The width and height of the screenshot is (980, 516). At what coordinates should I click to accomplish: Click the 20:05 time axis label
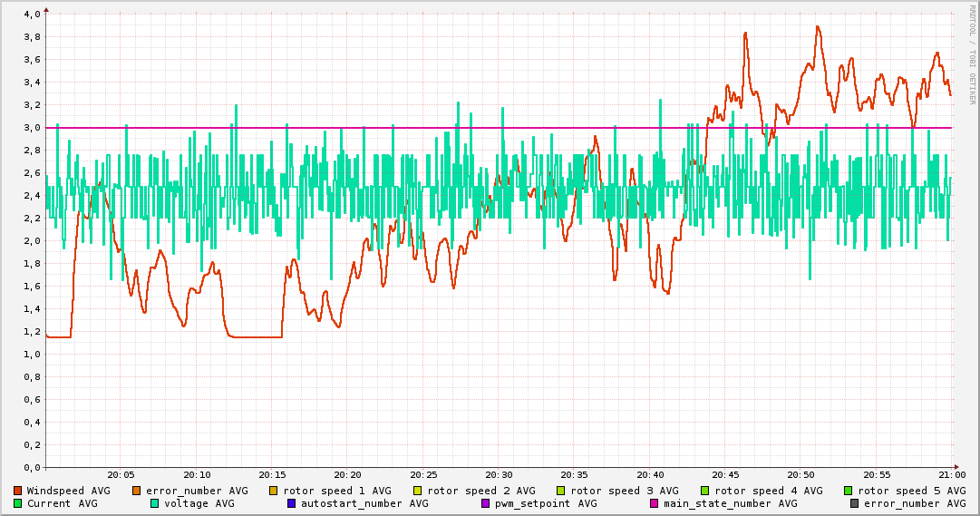pos(121,474)
